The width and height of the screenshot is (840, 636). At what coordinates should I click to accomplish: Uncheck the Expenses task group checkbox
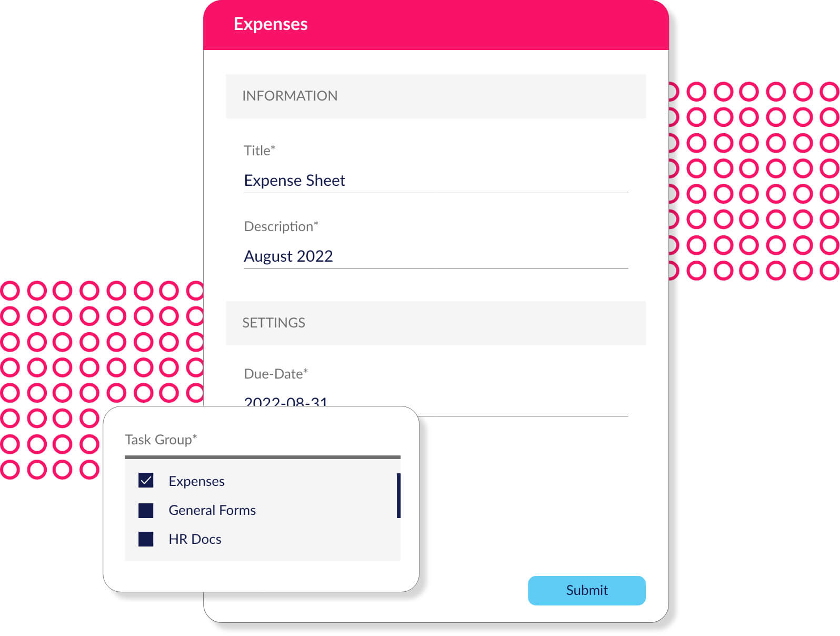[146, 480]
